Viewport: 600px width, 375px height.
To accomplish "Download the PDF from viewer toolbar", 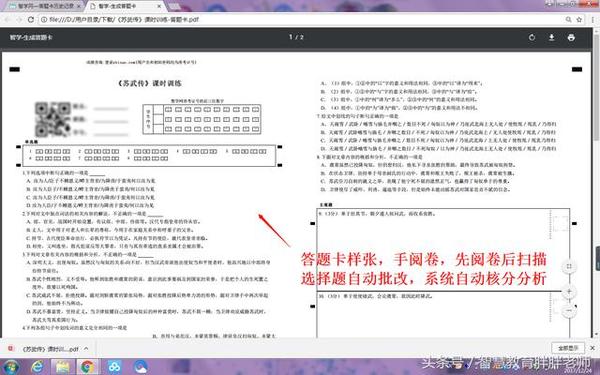I will pos(551,38).
